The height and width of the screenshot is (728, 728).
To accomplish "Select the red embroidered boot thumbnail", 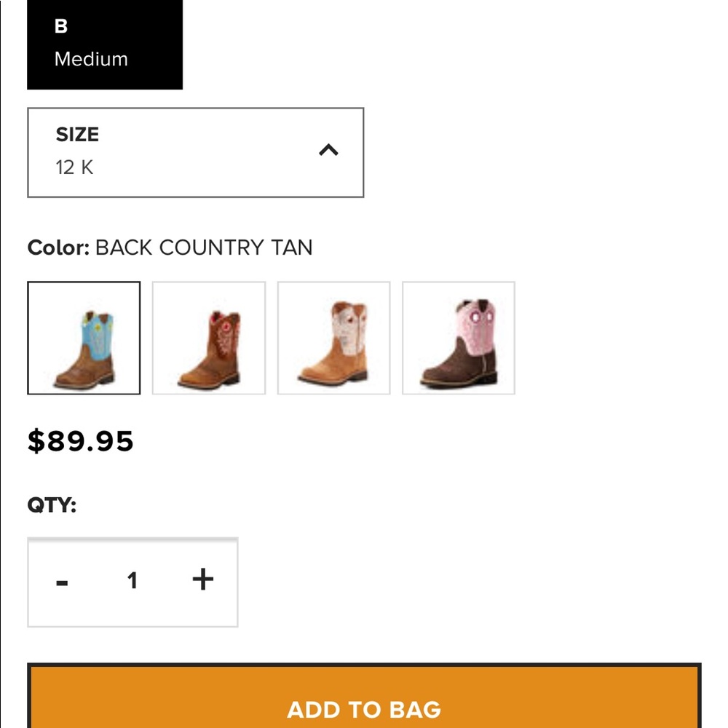I will click(x=209, y=339).
